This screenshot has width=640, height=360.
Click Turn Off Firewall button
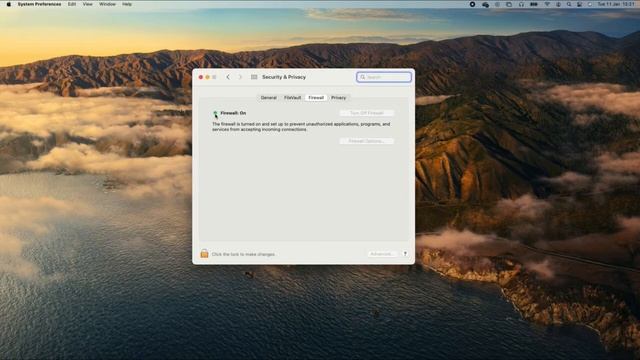pos(367,113)
